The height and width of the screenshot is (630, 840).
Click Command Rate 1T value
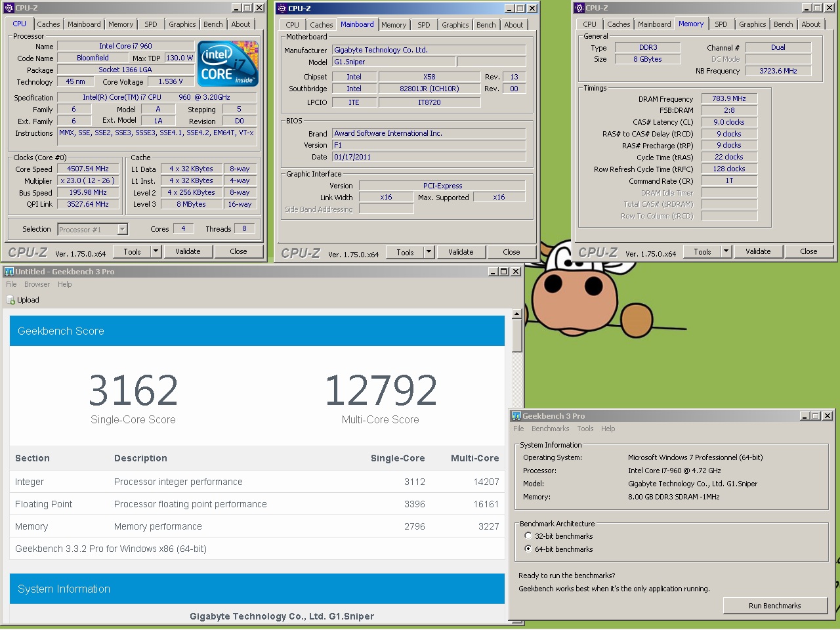(x=729, y=180)
